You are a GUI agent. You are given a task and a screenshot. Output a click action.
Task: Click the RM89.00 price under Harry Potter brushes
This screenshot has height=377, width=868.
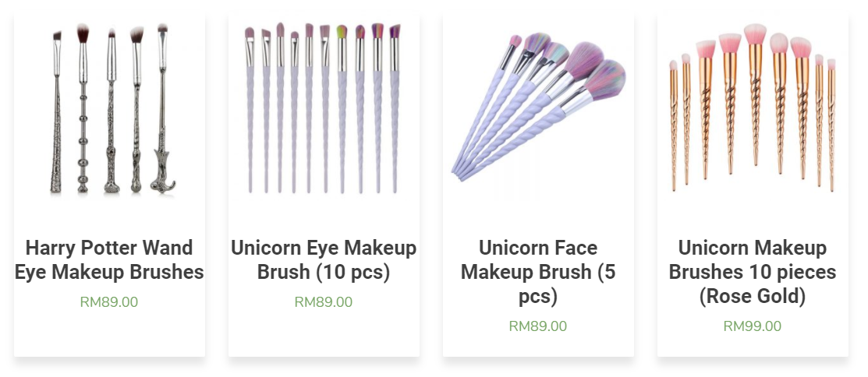109,302
